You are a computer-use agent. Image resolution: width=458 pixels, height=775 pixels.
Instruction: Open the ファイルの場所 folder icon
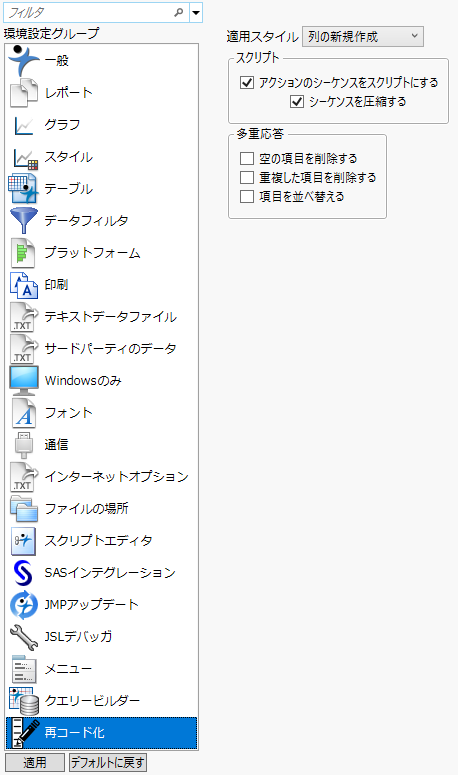pyautogui.click(x=24, y=509)
